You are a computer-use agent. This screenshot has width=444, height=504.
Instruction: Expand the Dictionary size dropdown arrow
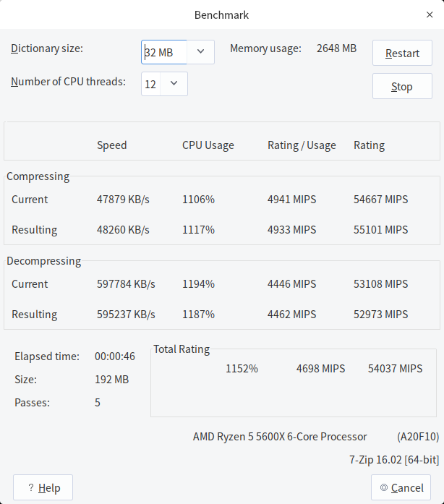(200, 52)
